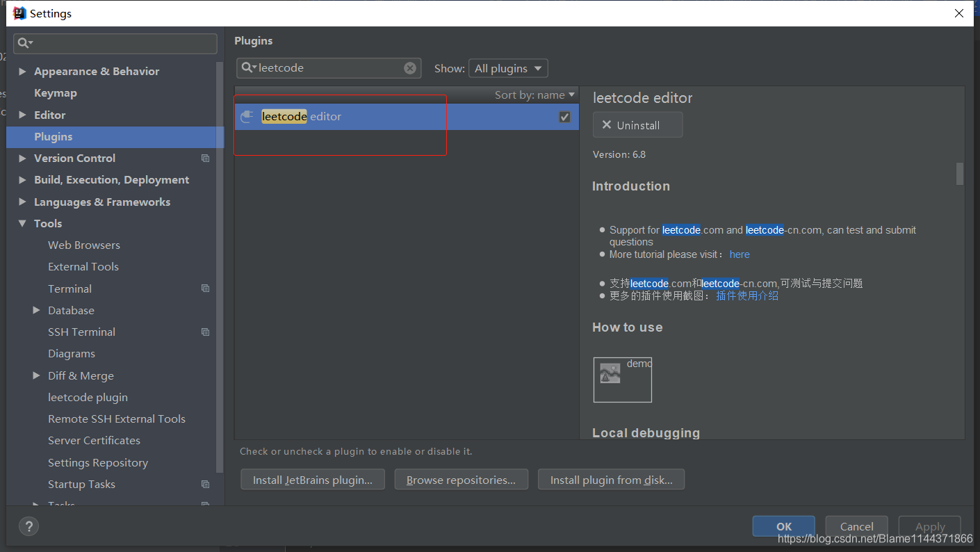Click the plugin search magnifier icon
Image resolution: width=980 pixels, height=552 pixels.
click(x=248, y=68)
